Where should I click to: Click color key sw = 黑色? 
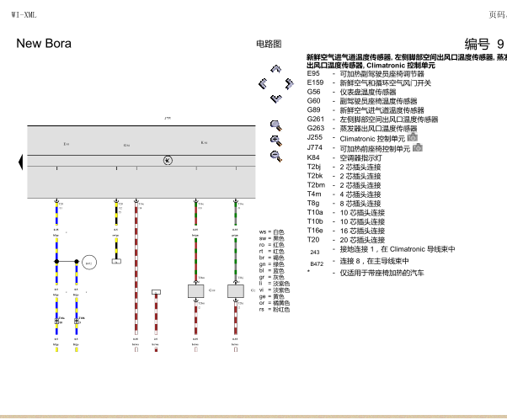coord(271,238)
